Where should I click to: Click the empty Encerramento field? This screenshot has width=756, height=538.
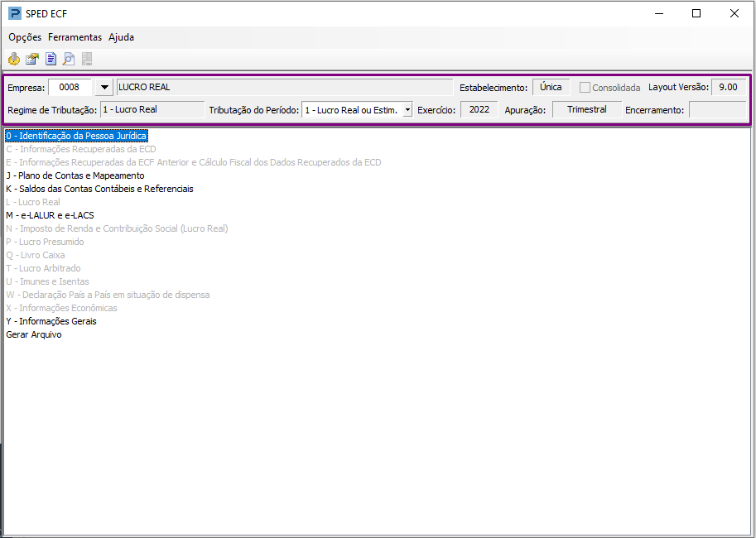point(717,109)
